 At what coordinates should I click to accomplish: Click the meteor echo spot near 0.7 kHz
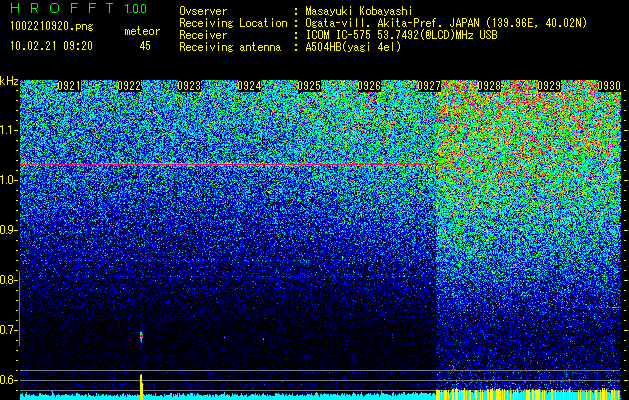(141, 336)
